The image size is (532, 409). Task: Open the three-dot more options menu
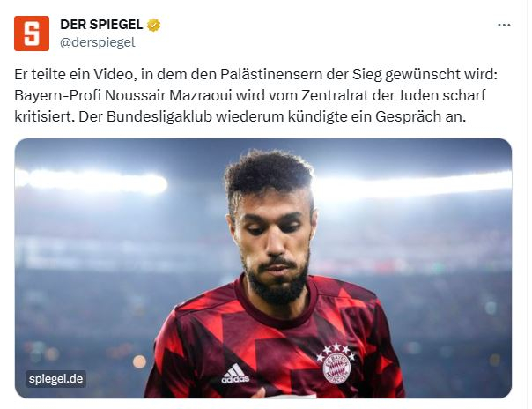tap(504, 25)
